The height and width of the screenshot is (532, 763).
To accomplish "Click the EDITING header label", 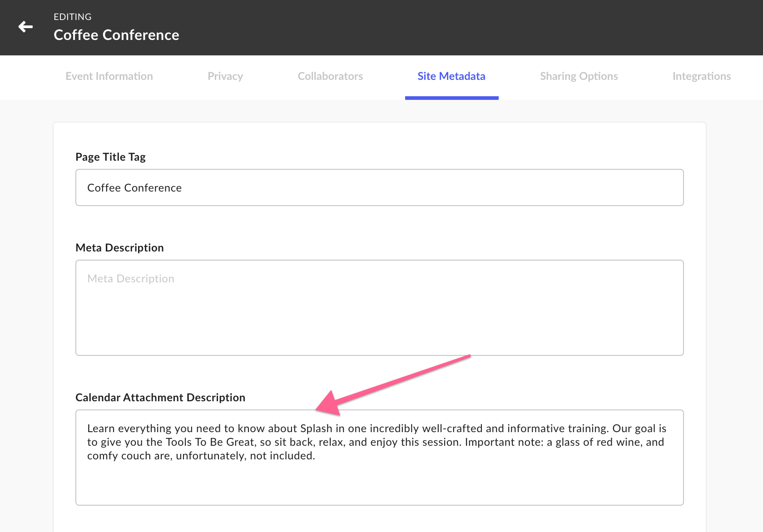I will (x=73, y=17).
